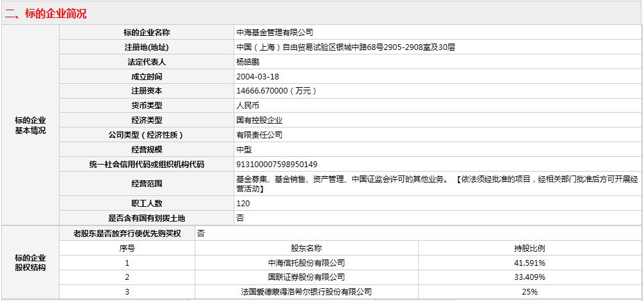Click the column header 序号
This screenshot has width=644, height=301.
click(127, 248)
